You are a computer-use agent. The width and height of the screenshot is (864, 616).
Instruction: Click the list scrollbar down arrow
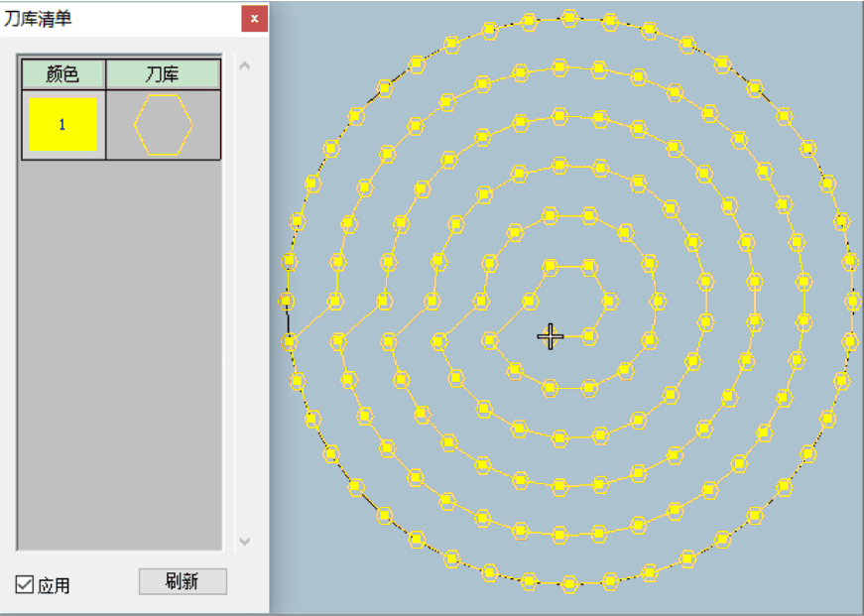click(x=245, y=542)
